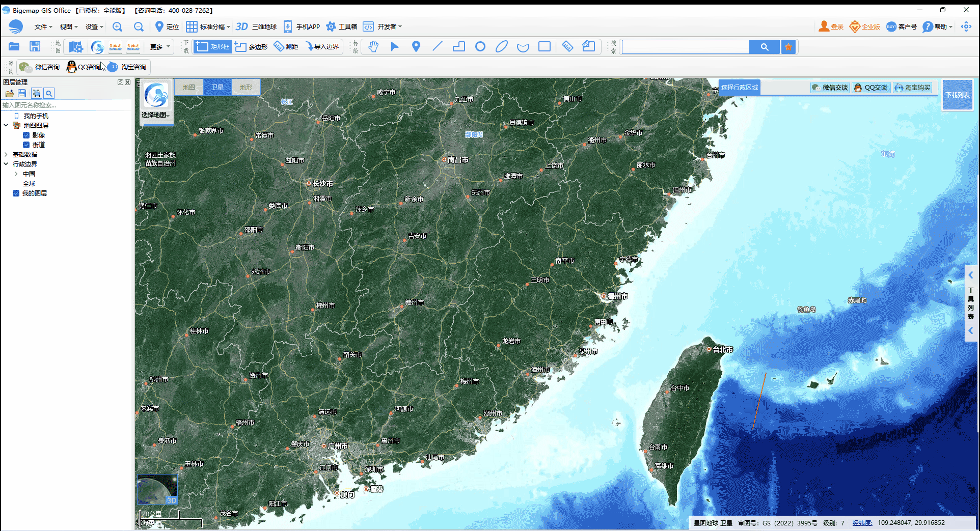Open the 下载列表 download list button
The height and width of the screenshot is (531, 980).
click(x=957, y=95)
